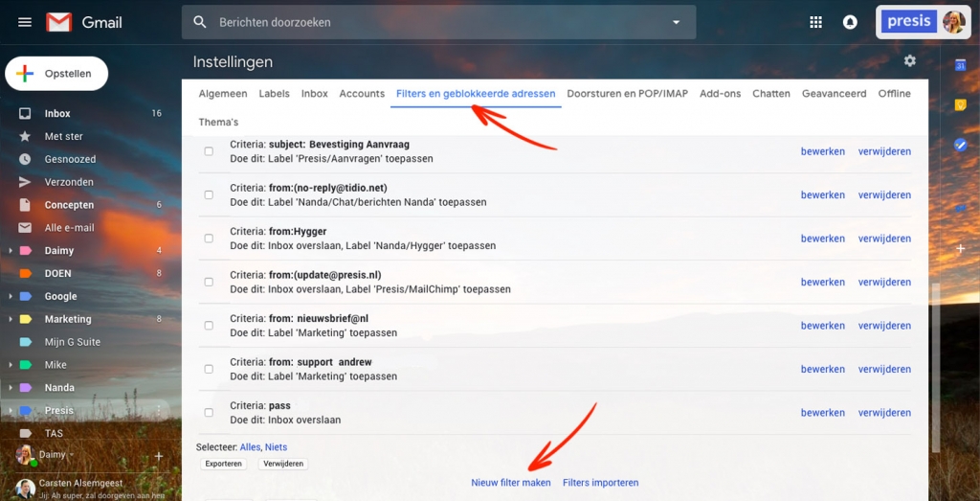Select the pass filter checkbox

pyautogui.click(x=209, y=412)
